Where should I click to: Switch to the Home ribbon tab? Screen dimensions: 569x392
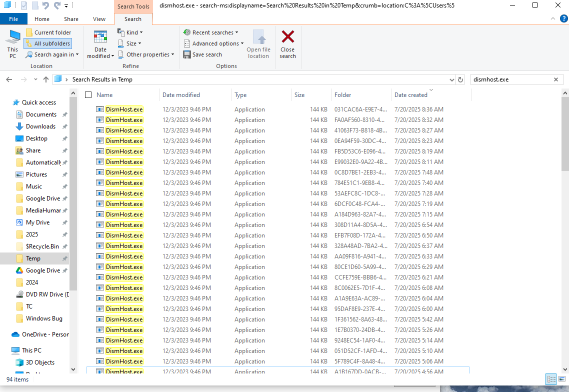[x=42, y=19]
